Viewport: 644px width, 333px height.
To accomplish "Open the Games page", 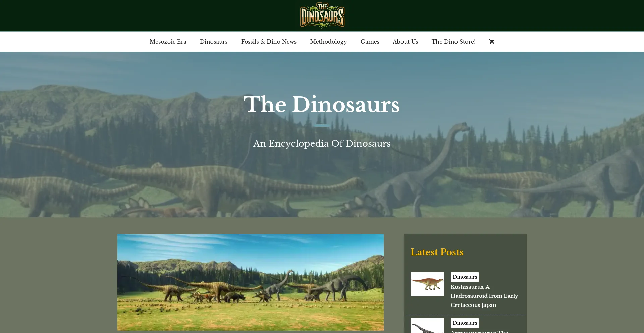I will (370, 42).
